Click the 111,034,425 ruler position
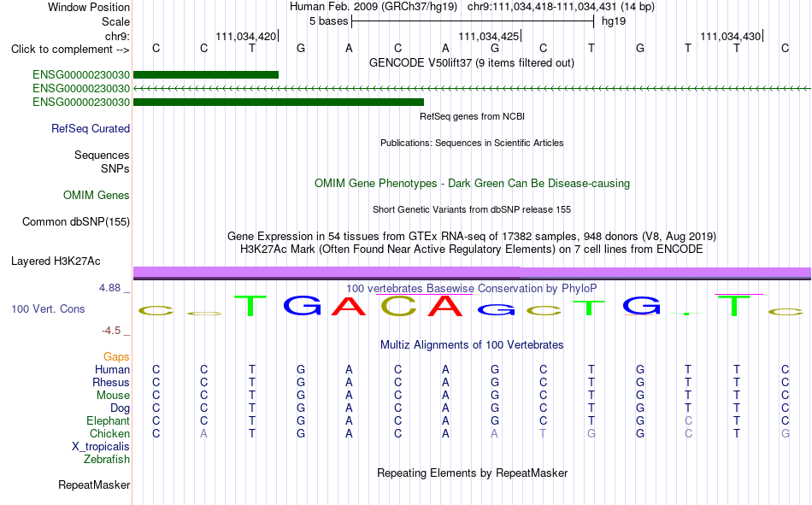 (488, 36)
